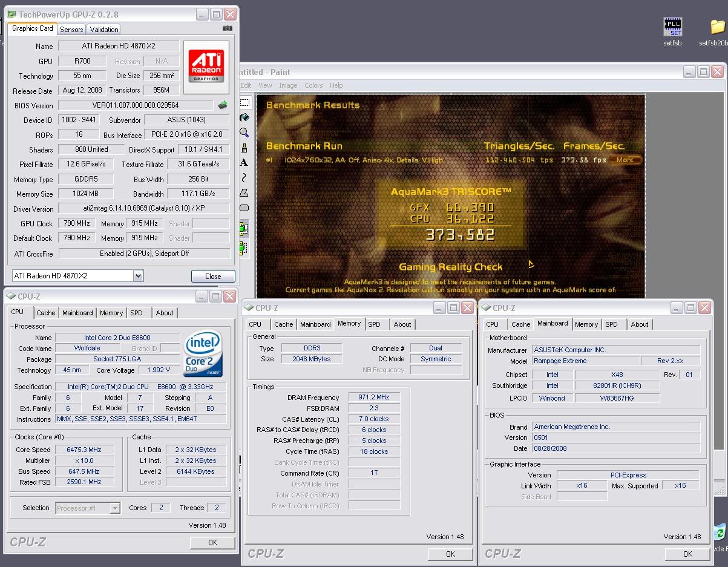Select the Rounded Rectangle tool in Paint

pyautogui.click(x=244, y=208)
